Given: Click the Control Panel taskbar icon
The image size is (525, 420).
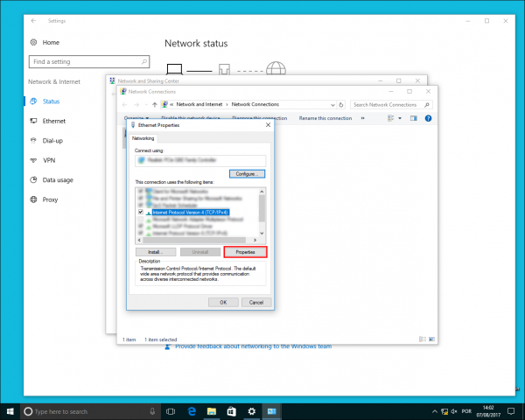Looking at the screenshot, I should pos(271,411).
